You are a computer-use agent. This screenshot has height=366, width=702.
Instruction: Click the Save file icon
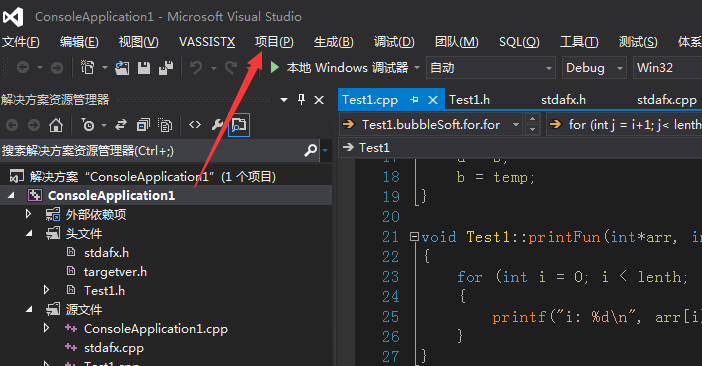pos(144,68)
